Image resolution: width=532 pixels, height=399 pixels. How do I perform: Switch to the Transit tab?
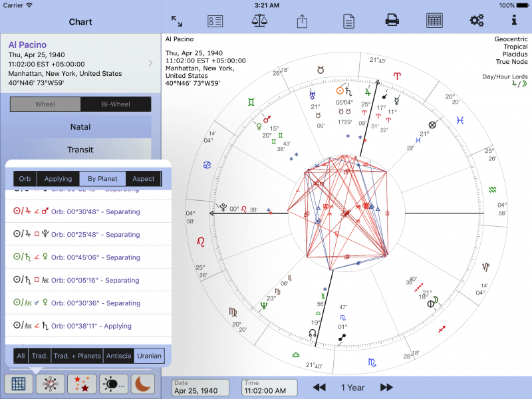pos(80,149)
